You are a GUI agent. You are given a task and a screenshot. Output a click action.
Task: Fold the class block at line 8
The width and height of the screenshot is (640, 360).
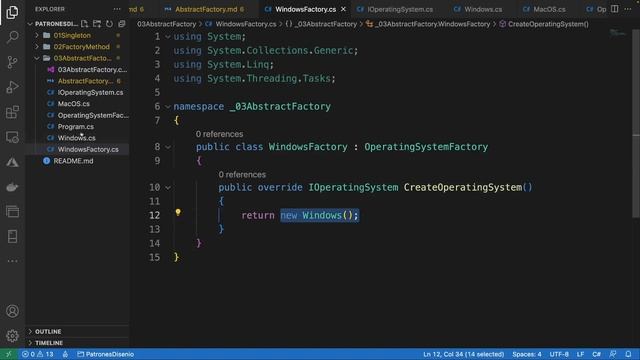click(x=168, y=147)
